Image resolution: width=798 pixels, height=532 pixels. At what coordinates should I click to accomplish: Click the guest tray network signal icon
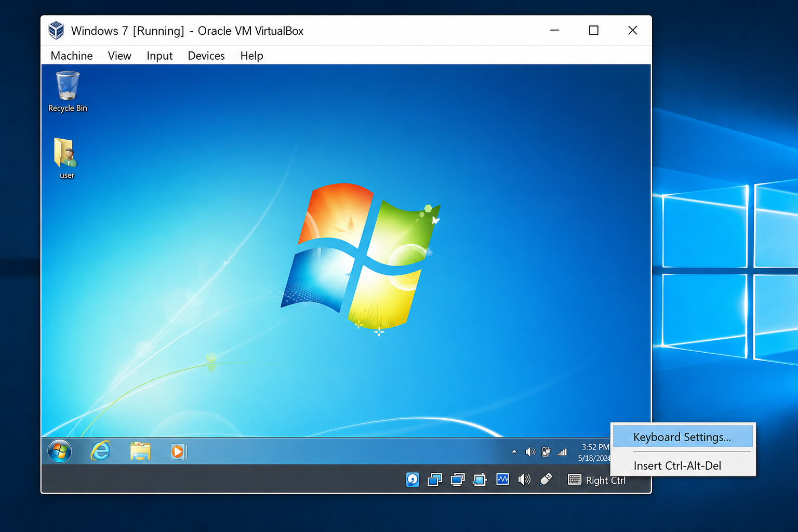pos(562,452)
